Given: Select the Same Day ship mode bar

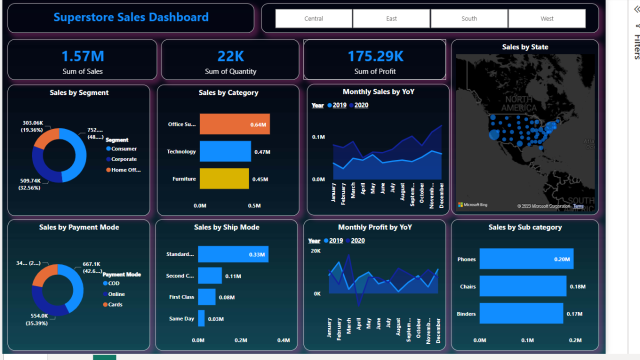Looking at the screenshot, I should [201, 318].
